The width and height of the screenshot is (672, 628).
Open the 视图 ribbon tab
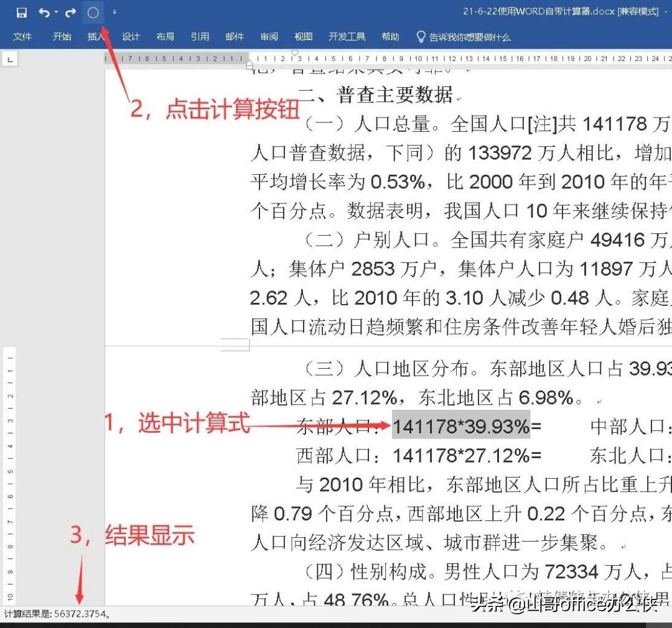click(x=303, y=37)
